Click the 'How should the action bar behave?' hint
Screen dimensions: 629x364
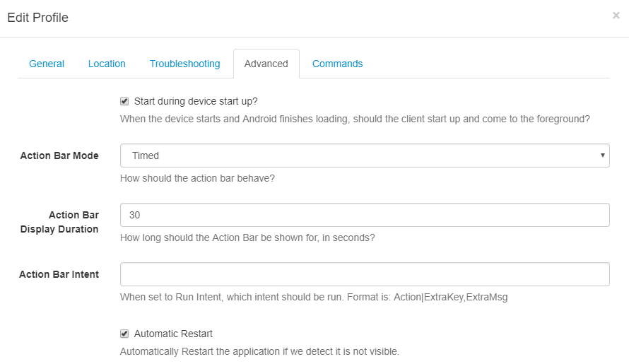197,178
